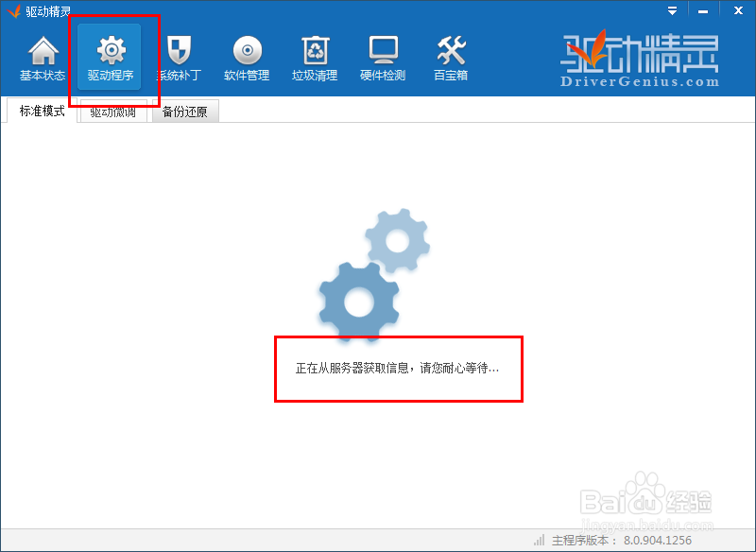Click the waiting message 正在从服务器获取信息
The image size is (756, 552).
[x=398, y=369]
